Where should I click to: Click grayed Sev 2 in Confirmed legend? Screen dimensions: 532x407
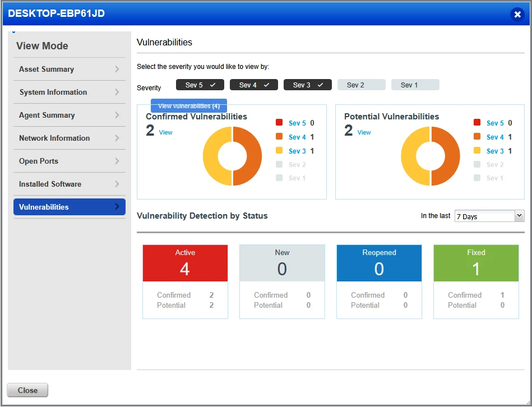click(297, 164)
